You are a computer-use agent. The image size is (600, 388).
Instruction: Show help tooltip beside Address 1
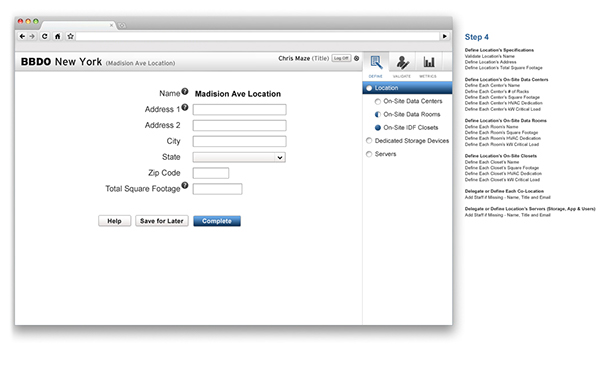(x=185, y=107)
